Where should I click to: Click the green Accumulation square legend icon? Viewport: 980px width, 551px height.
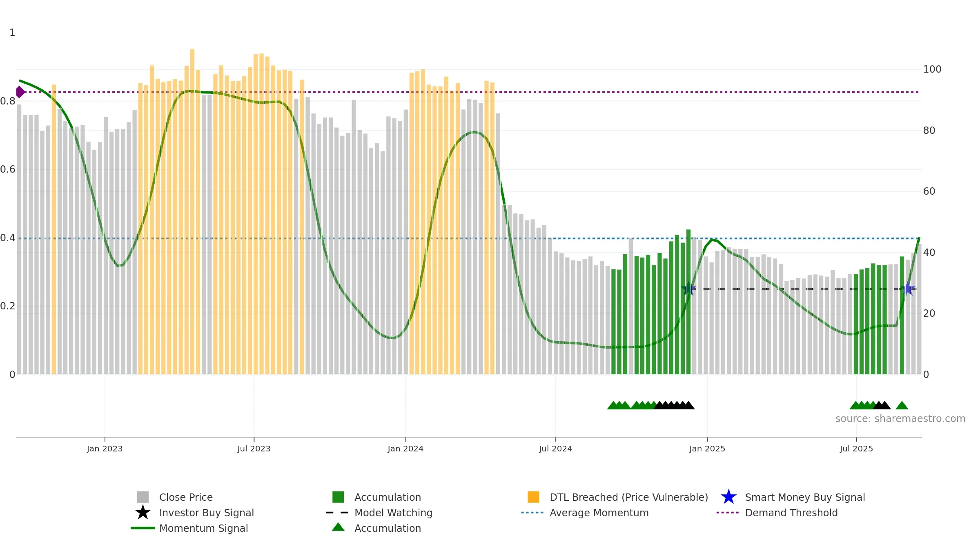click(x=338, y=497)
